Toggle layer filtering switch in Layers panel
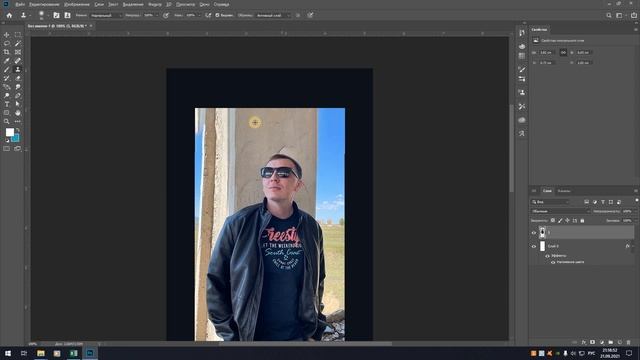 point(636,200)
